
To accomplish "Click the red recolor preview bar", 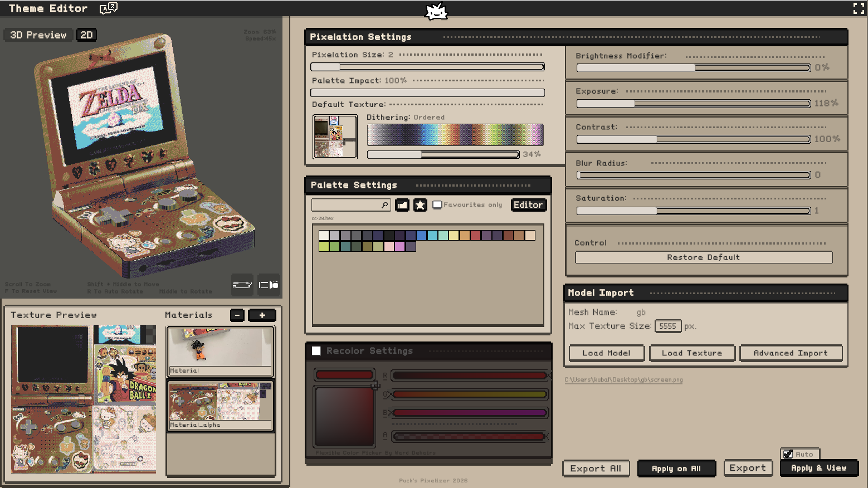I will [344, 374].
